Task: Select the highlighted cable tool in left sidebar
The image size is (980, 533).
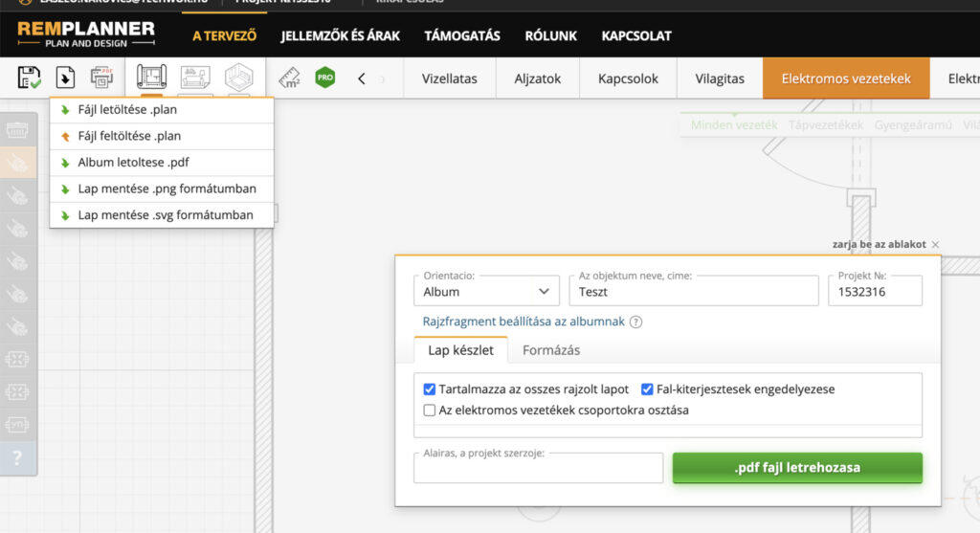Action: [x=17, y=163]
